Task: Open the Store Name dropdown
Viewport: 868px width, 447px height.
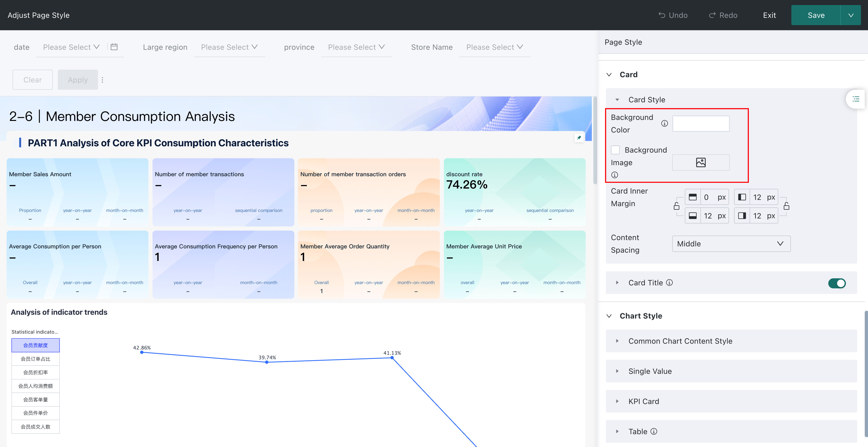Action: [x=495, y=47]
